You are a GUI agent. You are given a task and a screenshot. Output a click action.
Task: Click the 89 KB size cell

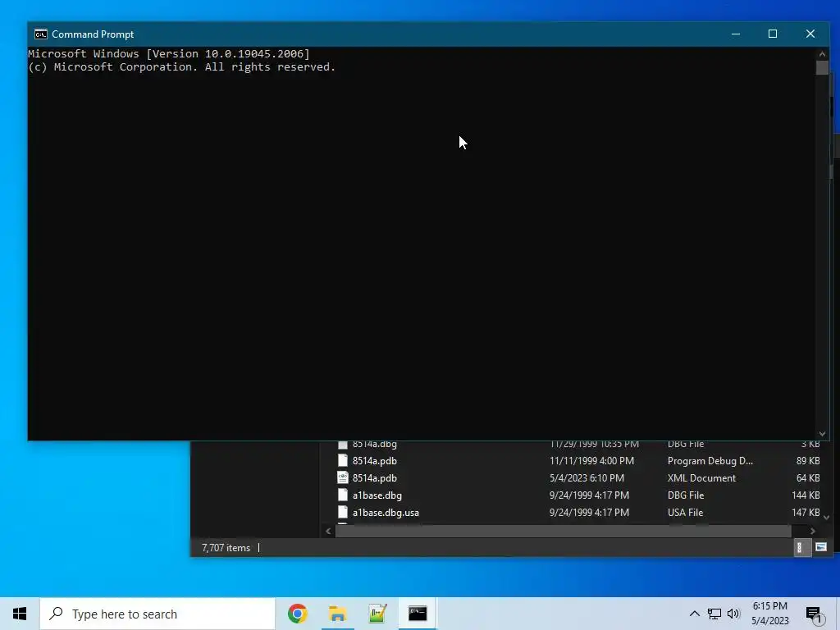point(808,461)
